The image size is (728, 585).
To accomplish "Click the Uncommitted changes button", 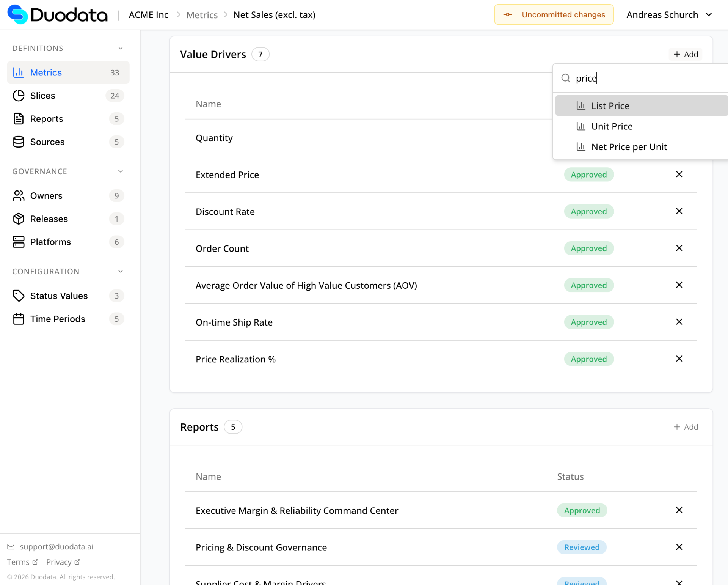I will (554, 15).
